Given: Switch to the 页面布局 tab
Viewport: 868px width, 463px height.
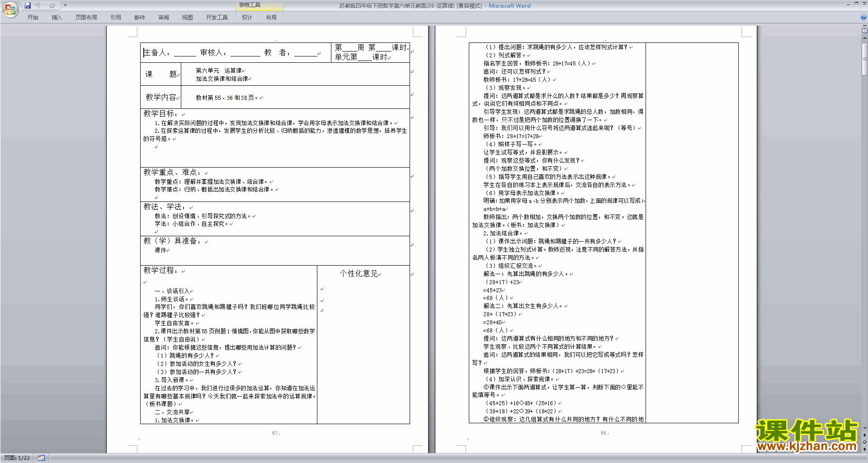Looking at the screenshot, I should [86, 18].
